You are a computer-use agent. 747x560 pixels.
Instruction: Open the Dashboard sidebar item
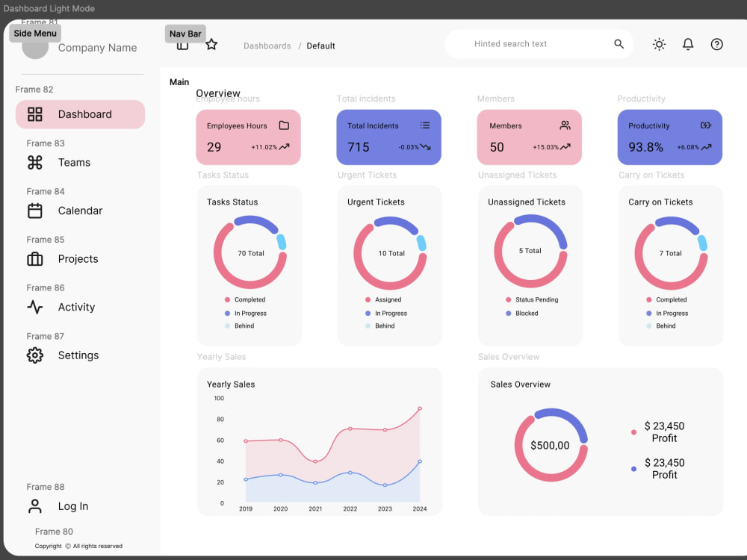80,114
